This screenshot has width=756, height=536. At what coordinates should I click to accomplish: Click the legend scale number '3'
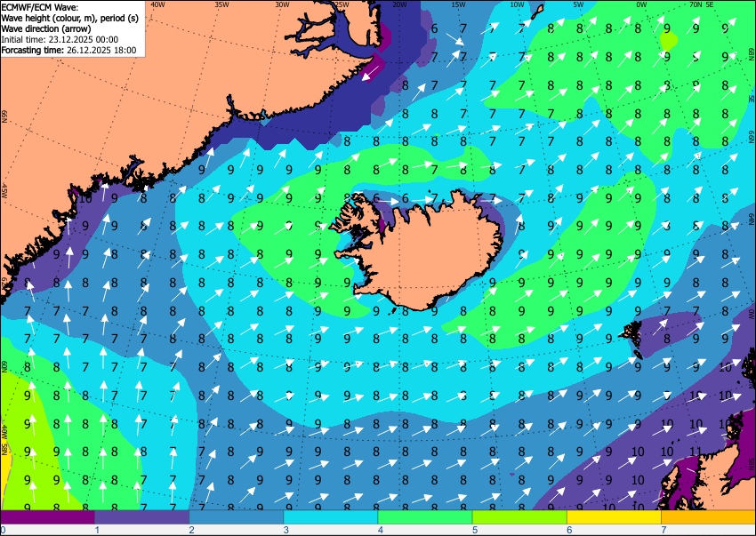286,530
